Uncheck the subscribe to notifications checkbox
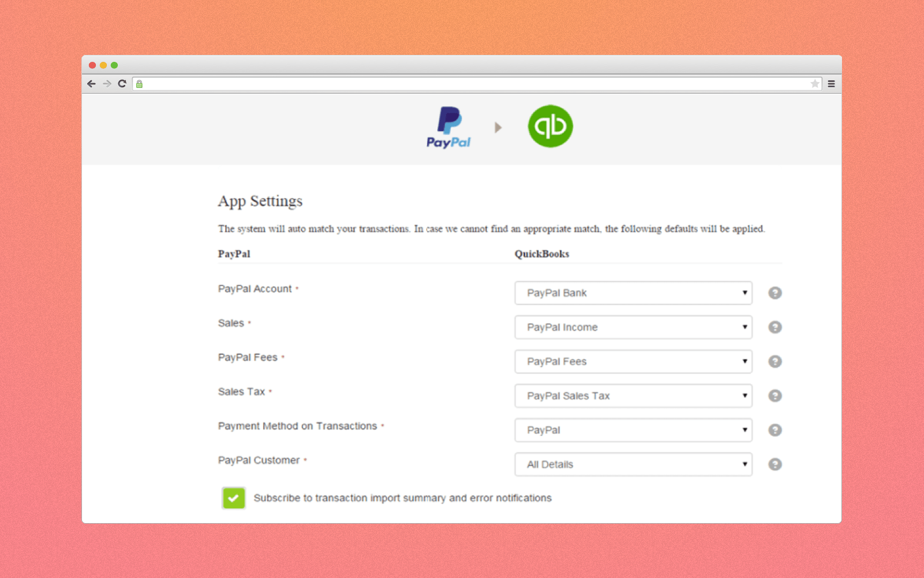This screenshot has height=578, width=924. (x=234, y=498)
